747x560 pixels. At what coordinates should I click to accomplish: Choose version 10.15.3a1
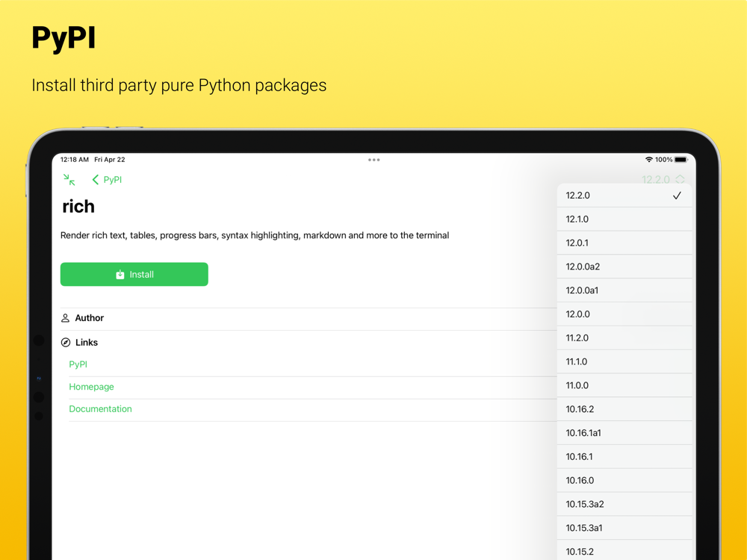[x=624, y=528]
